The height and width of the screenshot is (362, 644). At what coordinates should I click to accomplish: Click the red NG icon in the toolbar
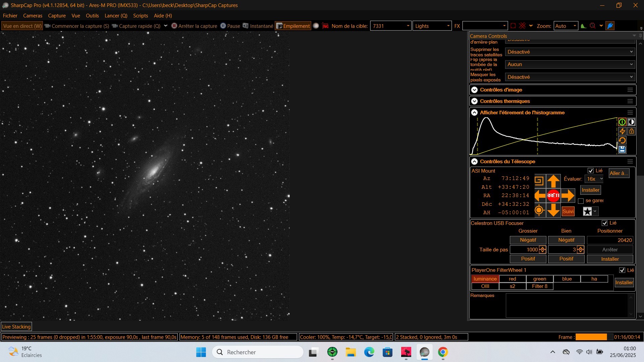325,26
